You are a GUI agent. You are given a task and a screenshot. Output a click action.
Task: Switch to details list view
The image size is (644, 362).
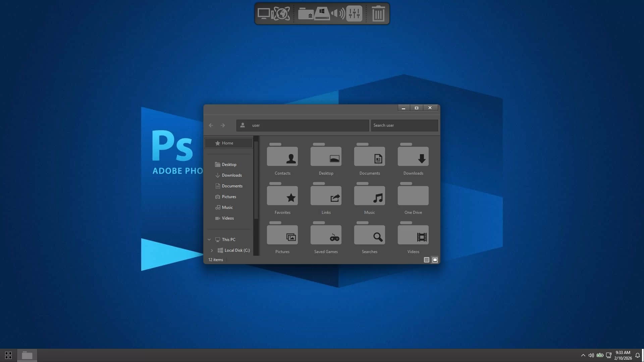pos(426,260)
